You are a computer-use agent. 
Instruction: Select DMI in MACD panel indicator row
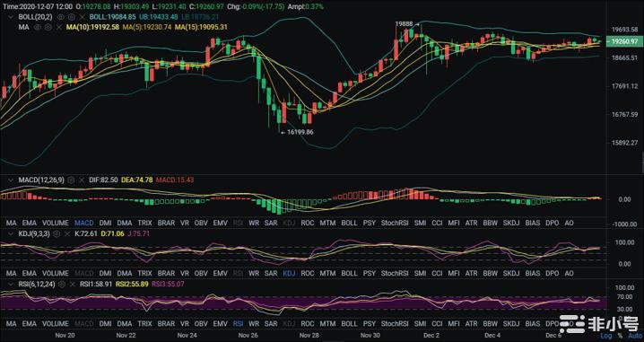coord(105,224)
